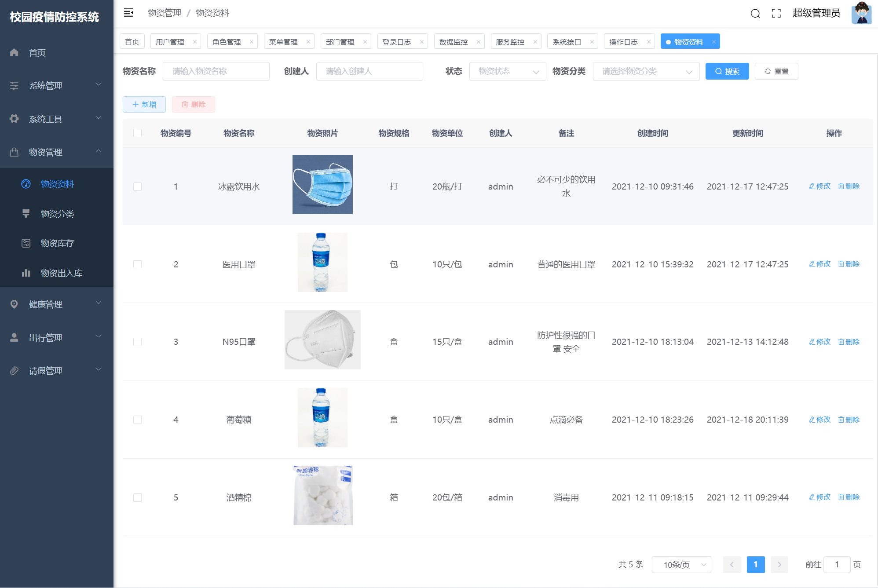
Task: Check the select-all header checkbox
Action: [138, 133]
